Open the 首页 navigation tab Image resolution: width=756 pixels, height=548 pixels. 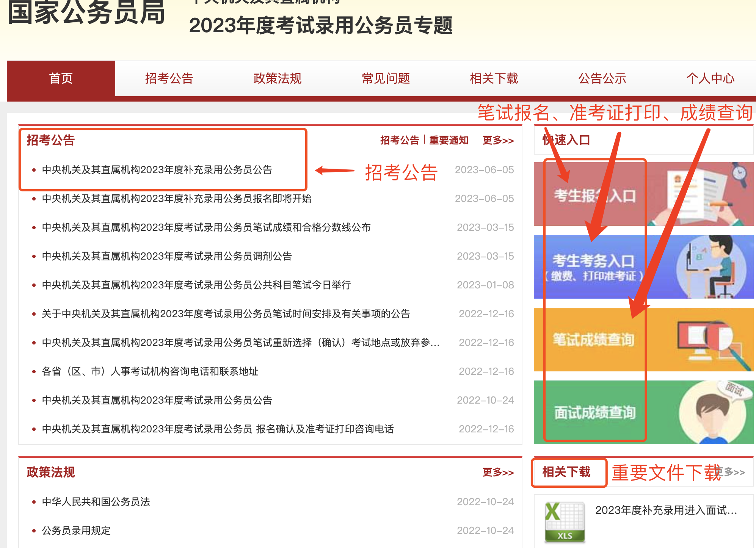coord(61,78)
